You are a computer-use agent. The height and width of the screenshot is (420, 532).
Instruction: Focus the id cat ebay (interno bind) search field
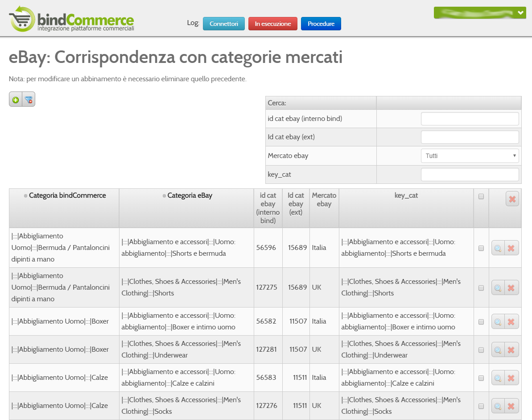pos(470,119)
